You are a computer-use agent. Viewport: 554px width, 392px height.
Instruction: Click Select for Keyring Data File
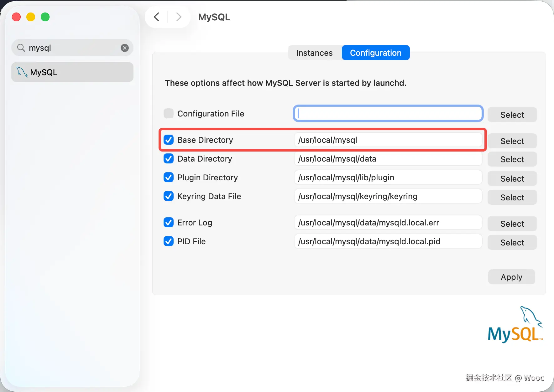tap(512, 197)
